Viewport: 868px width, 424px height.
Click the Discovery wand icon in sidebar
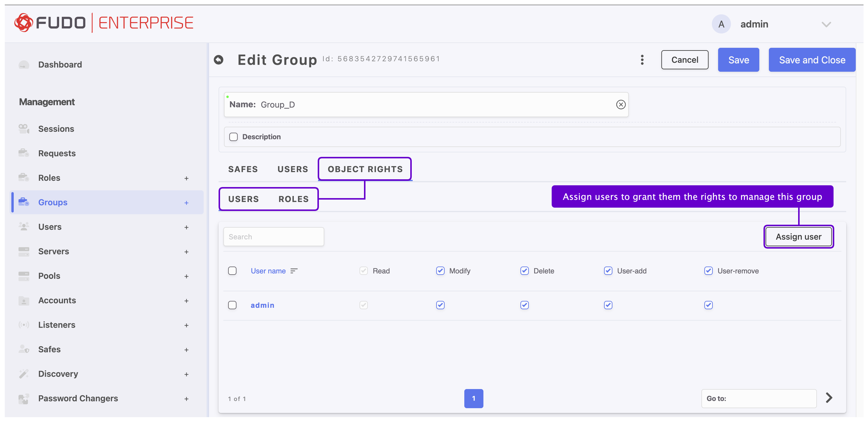[x=24, y=374]
